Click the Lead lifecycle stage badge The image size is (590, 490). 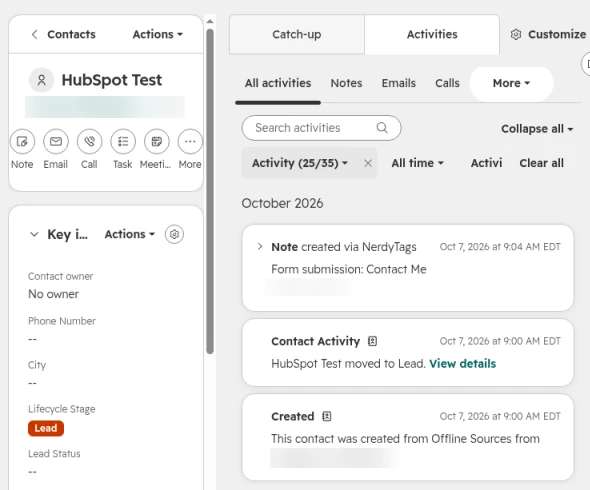pyautogui.click(x=46, y=428)
